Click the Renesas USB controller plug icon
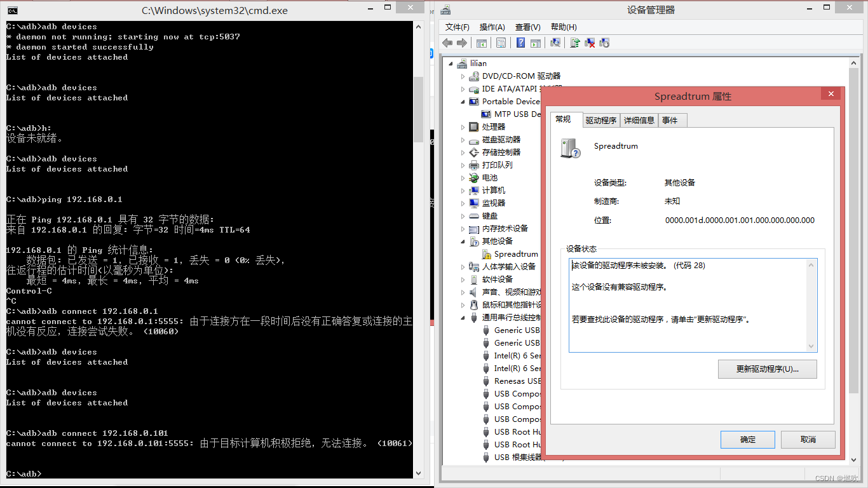The height and width of the screenshot is (488, 868). tap(486, 381)
